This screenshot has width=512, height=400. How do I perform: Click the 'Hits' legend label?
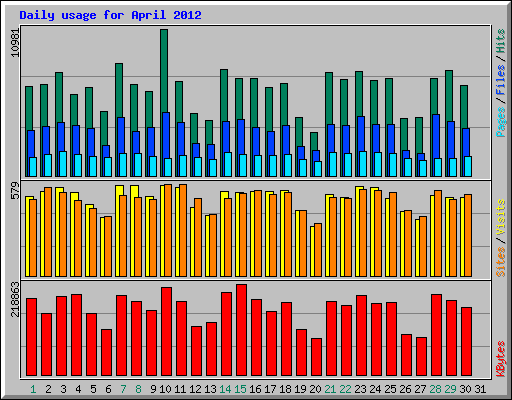click(500, 41)
